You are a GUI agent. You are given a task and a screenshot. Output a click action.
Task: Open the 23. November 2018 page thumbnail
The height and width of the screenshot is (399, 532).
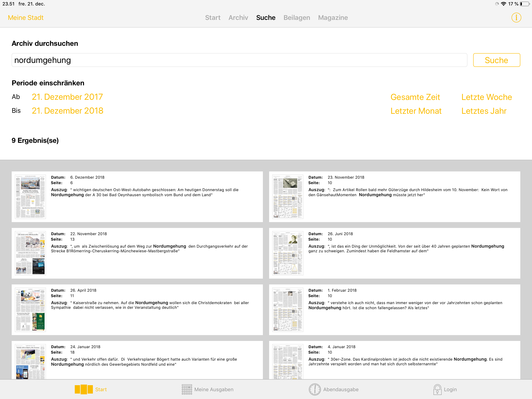tap(288, 197)
